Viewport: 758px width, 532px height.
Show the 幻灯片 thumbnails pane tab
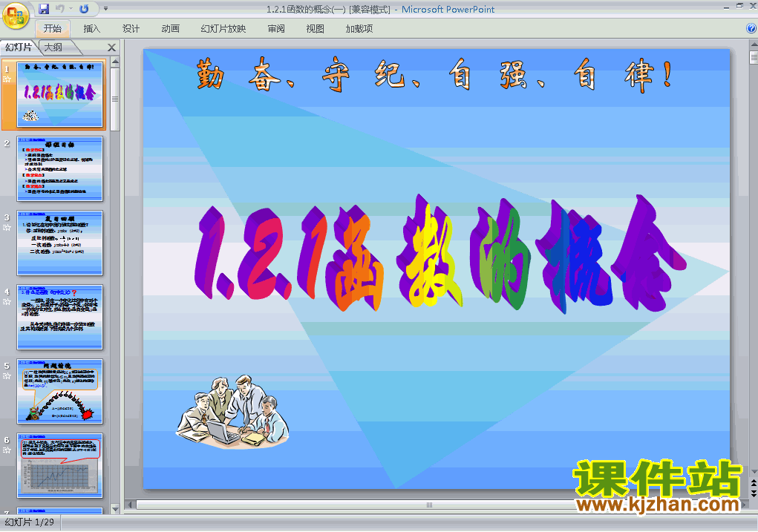pos(19,47)
